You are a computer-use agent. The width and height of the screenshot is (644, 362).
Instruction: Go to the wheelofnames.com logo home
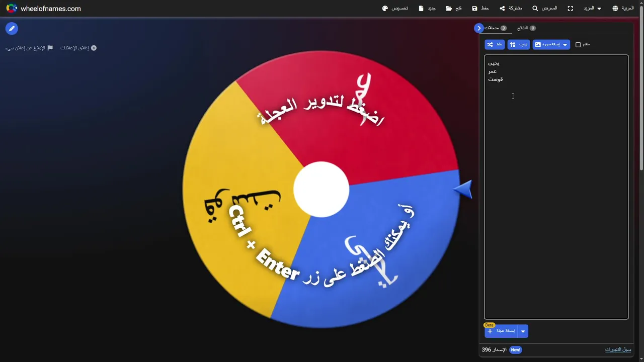[x=43, y=9]
